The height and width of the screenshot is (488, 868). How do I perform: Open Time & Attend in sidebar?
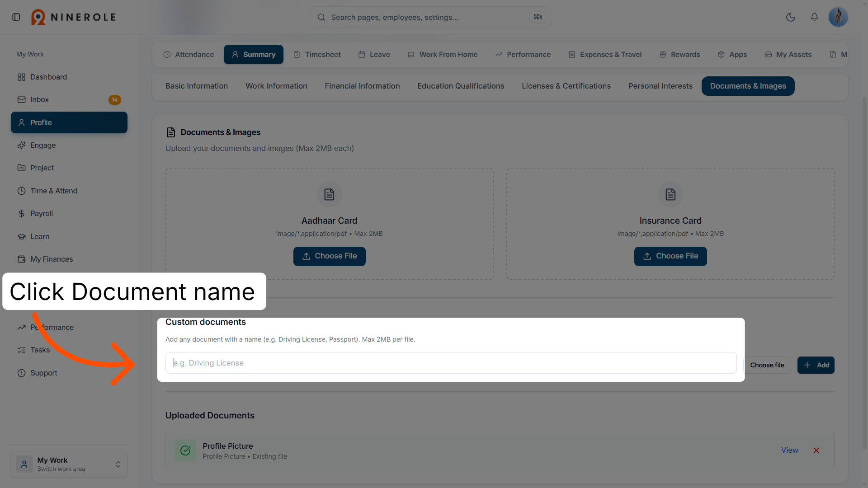(x=69, y=191)
